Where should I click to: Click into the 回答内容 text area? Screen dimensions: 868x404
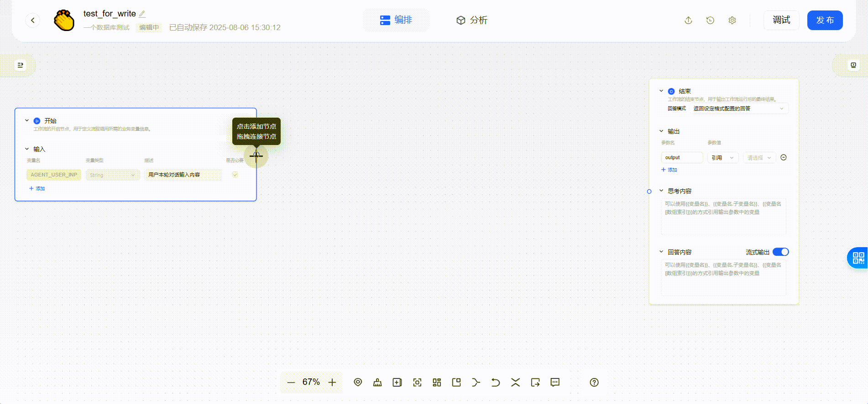tap(723, 278)
